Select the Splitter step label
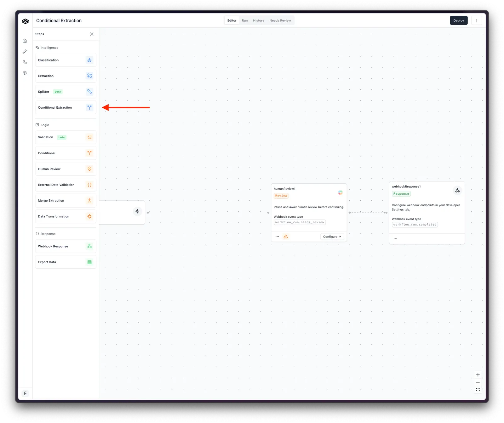The height and width of the screenshot is (423, 504). point(43,92)
